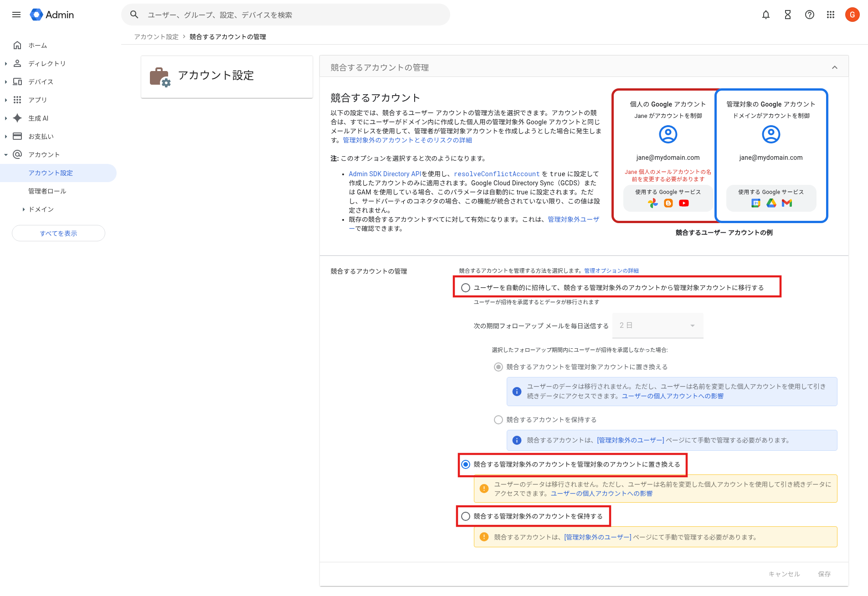
Task: Click the YouTube icon in personal services
Action: click(x=684, y=204)
